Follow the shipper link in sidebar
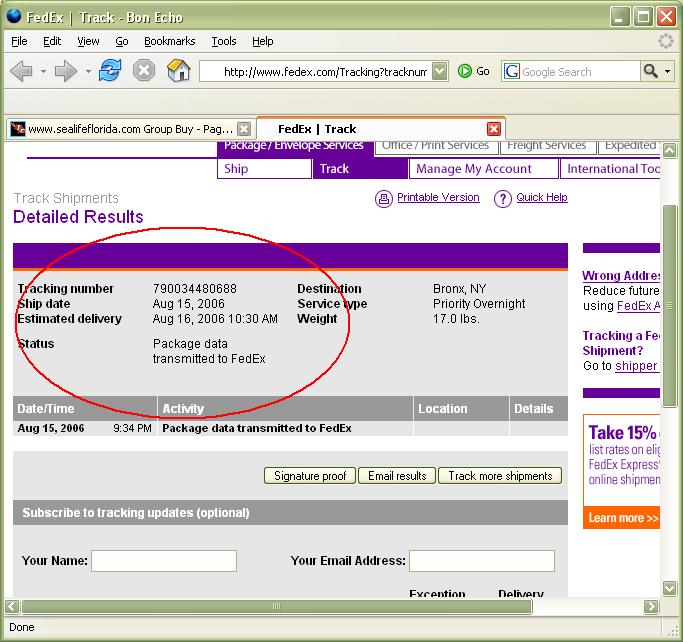Viewport: 683px width, 642px height. [636, 366]
